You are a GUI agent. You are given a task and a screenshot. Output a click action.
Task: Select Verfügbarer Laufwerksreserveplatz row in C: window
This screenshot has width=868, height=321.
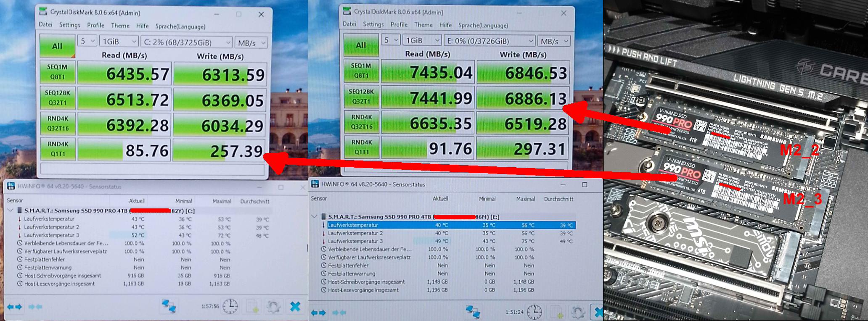tap(143, 251)
